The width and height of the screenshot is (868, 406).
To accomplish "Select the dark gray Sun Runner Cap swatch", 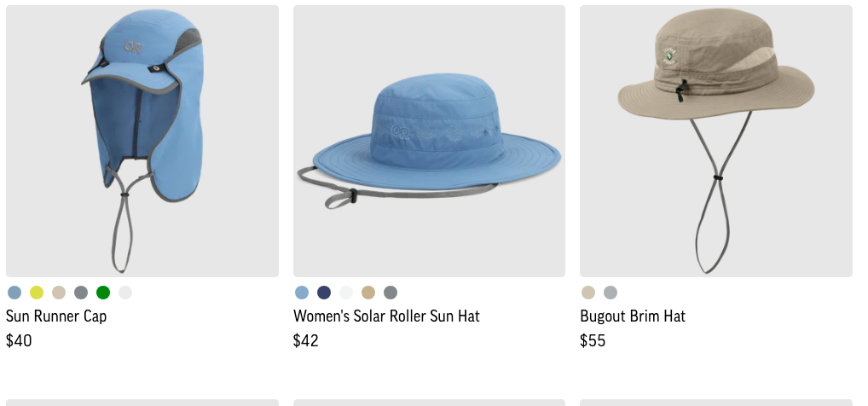I will tap(81, 293).
